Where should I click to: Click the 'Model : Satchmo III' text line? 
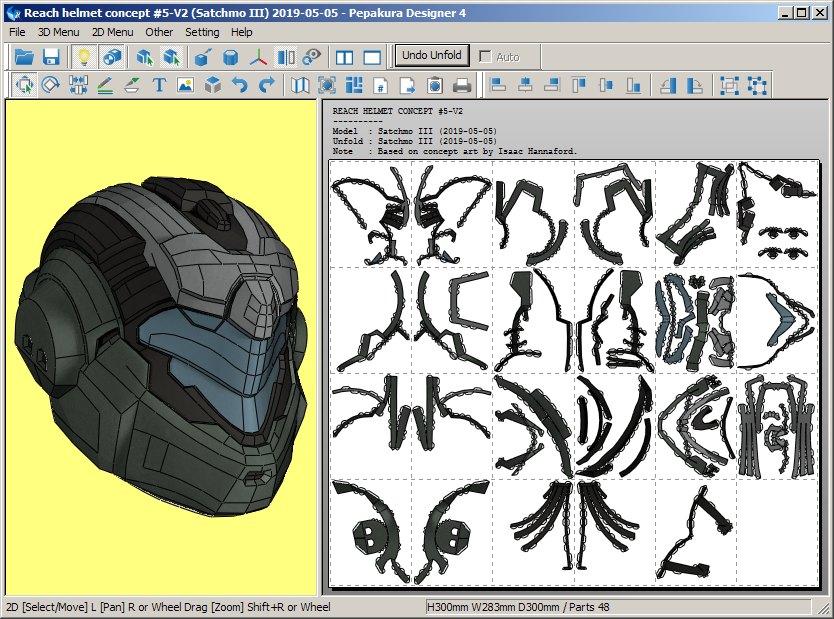(415, 131)
